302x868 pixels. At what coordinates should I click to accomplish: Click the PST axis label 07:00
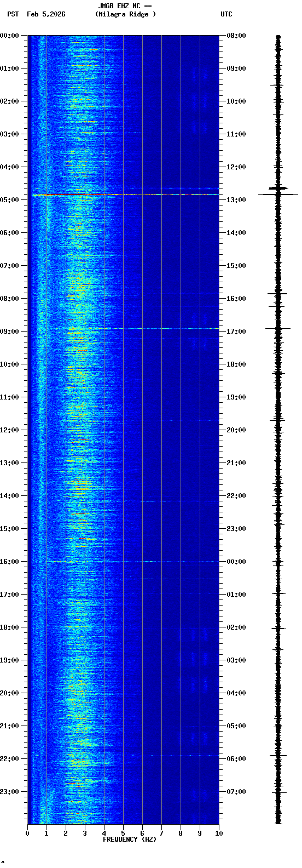(x=10, y=266)
